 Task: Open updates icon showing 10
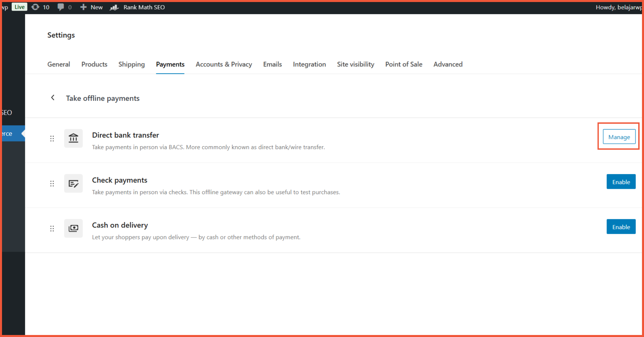40,7
